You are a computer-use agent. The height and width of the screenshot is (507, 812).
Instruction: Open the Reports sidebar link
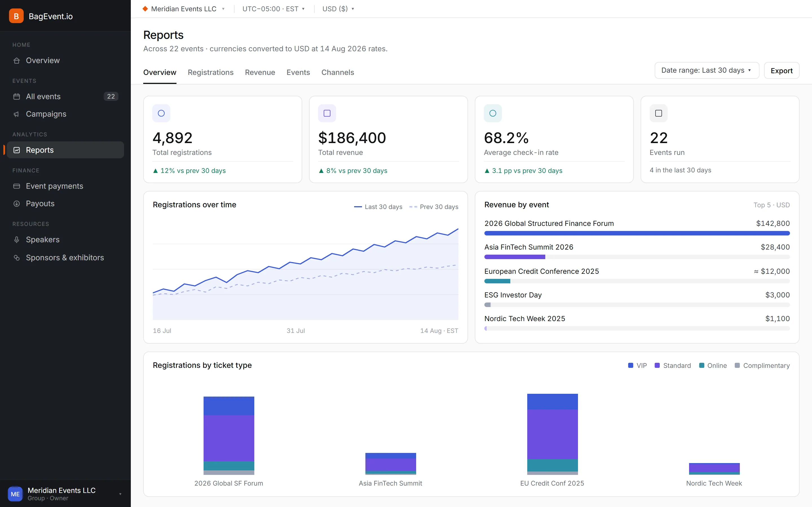click(x=65, y=150)
